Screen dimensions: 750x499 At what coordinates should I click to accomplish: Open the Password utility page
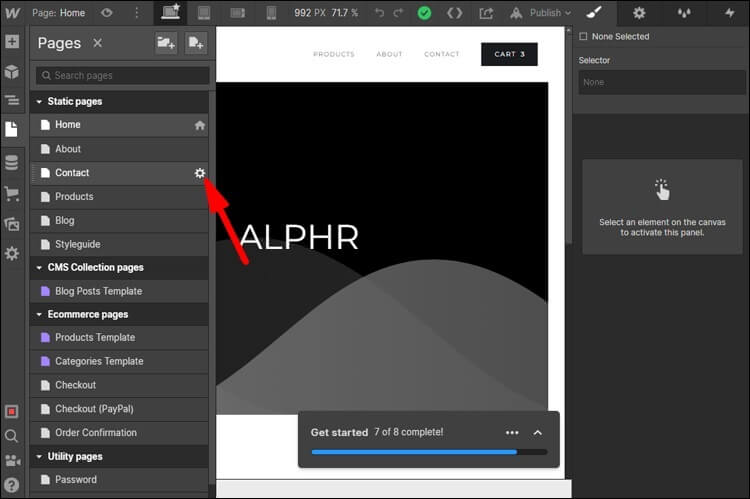pos(119,479)
